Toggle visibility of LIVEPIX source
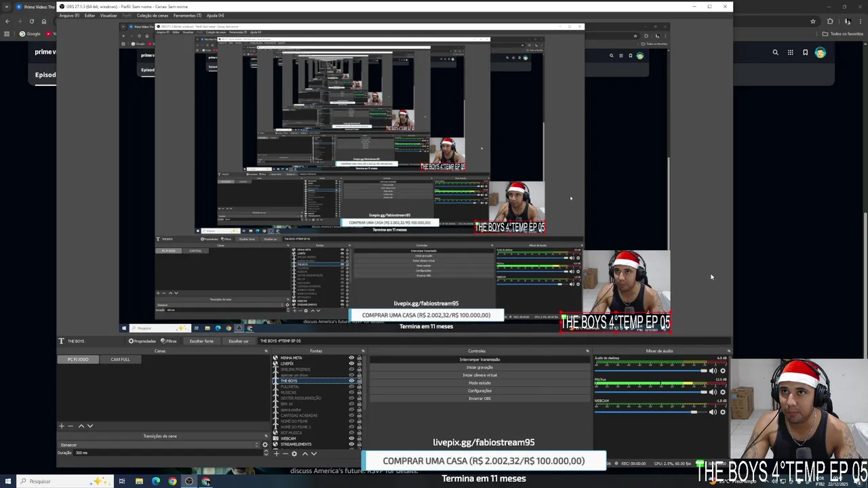The image size is (868, 488). click(x=351, y=363)
